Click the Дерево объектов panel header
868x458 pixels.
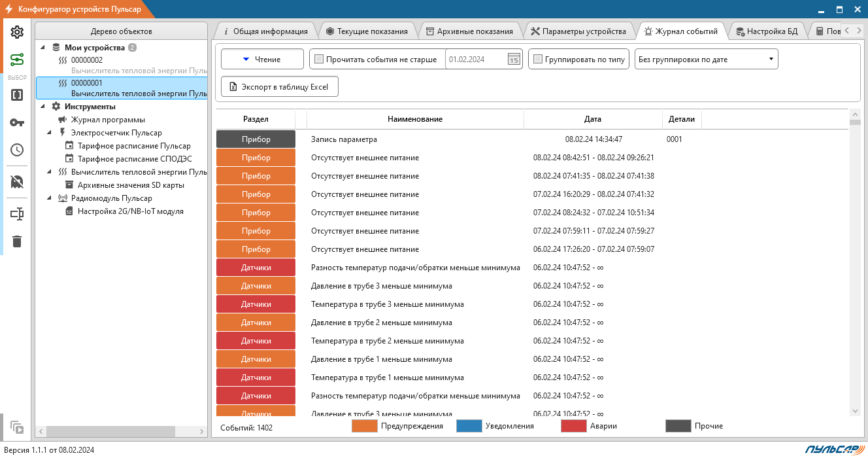point(122,31)
